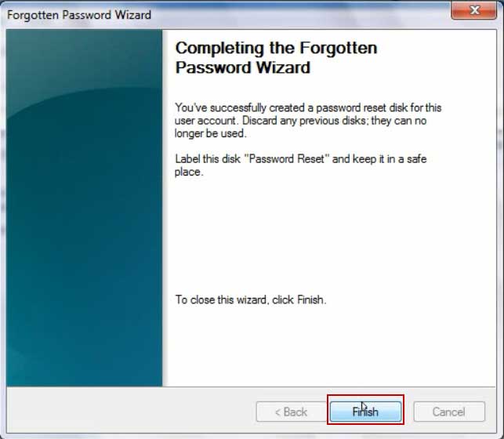
Task: Click the text 'Label this disk'
Action: coord(208,159)
